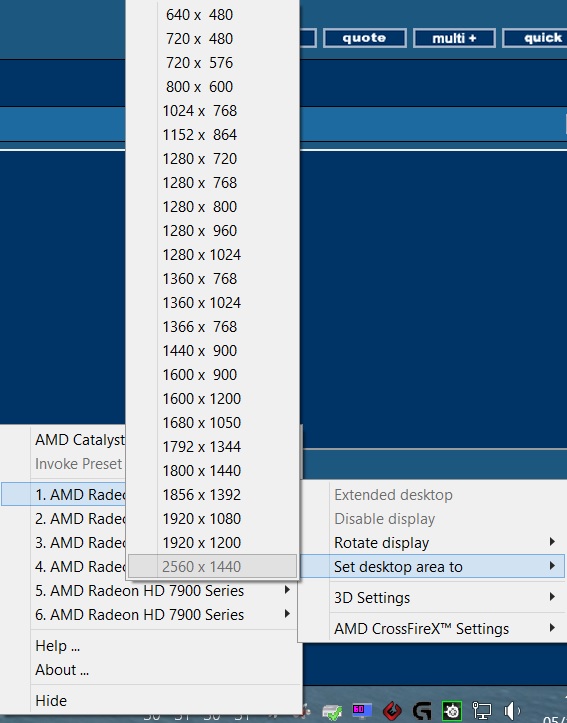
Task: Open Set desktop area to submenu
Action: tap(432, 566)
